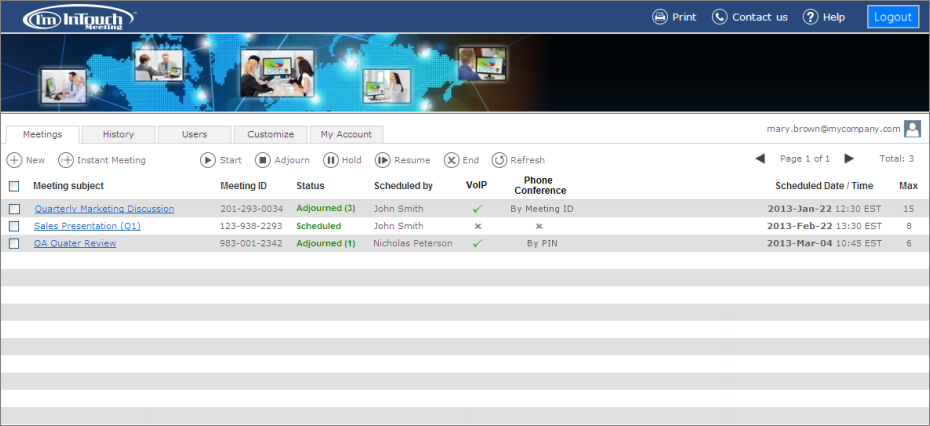Click the New meeting icon

coord(14,160)
